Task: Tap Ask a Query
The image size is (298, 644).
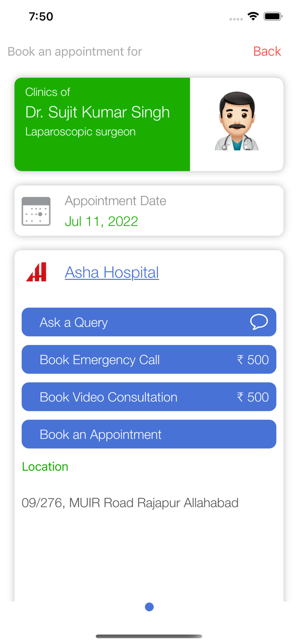Action: [x=149, y=322]
